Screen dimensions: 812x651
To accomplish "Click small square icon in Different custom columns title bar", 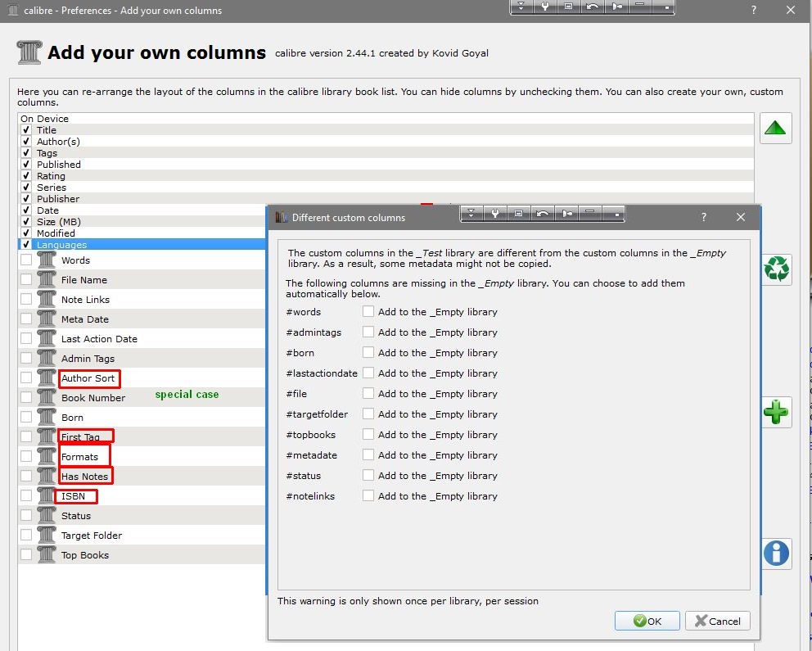I will click(613, 214).
